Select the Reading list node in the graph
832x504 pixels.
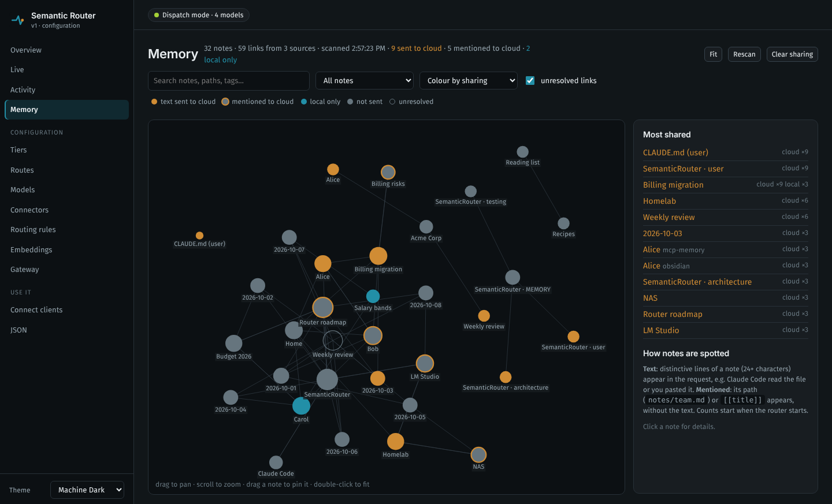point(523,152)
